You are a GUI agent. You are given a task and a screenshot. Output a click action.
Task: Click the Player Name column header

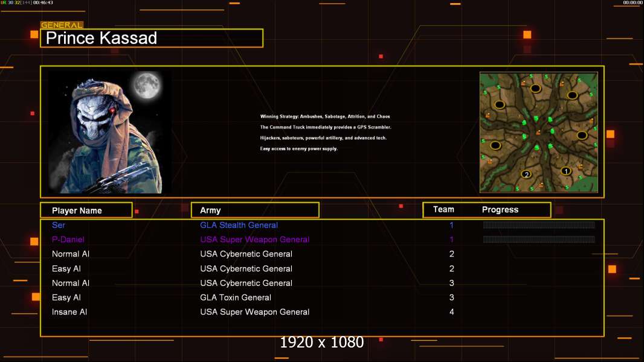click(x=86, y=211)
